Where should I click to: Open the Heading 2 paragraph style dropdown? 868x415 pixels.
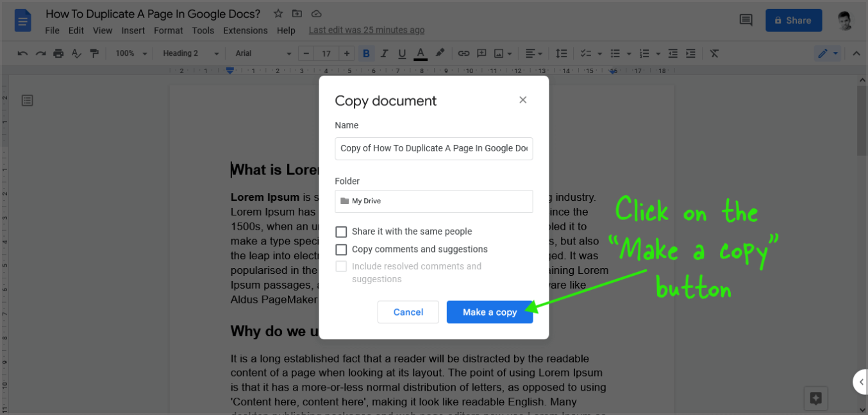tap(190, 53)
